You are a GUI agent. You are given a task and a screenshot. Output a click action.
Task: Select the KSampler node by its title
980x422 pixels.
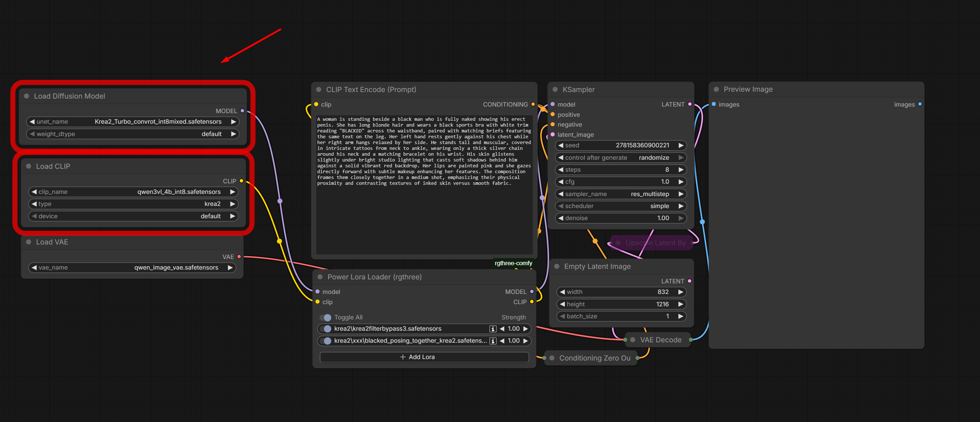coord(578,89)
